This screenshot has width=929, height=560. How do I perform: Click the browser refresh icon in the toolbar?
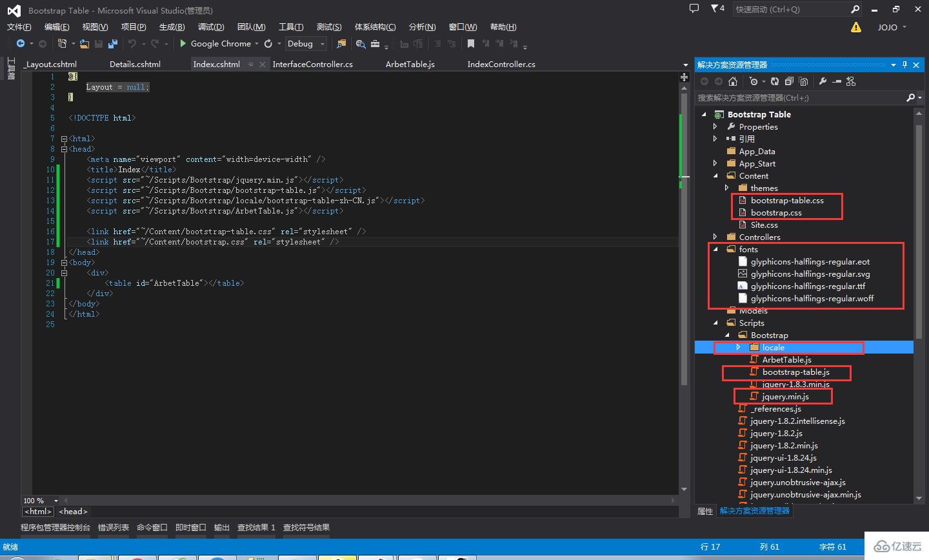268,43
